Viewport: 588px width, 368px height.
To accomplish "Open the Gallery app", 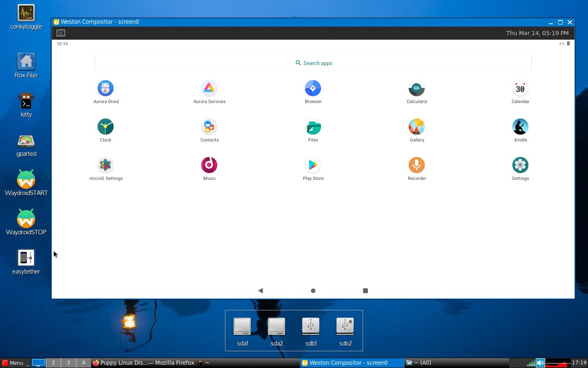I will click(x=417, y=127).
